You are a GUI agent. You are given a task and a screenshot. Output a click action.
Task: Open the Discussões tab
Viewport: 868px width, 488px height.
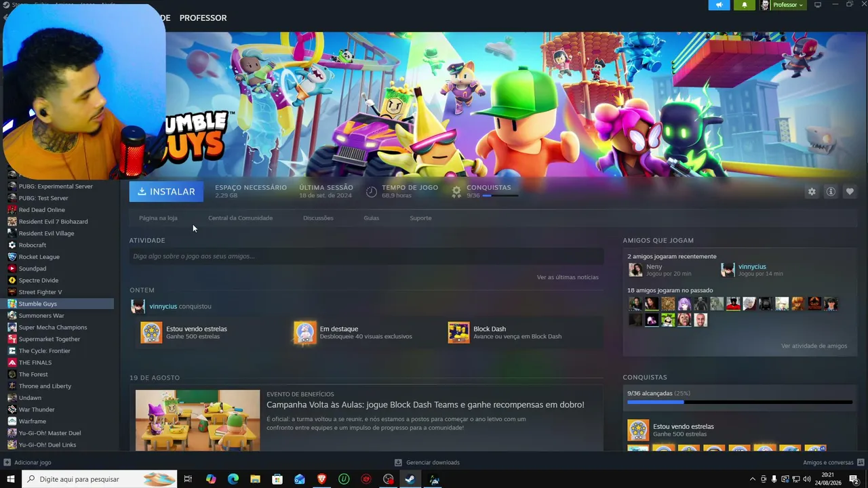coord(318,218)
